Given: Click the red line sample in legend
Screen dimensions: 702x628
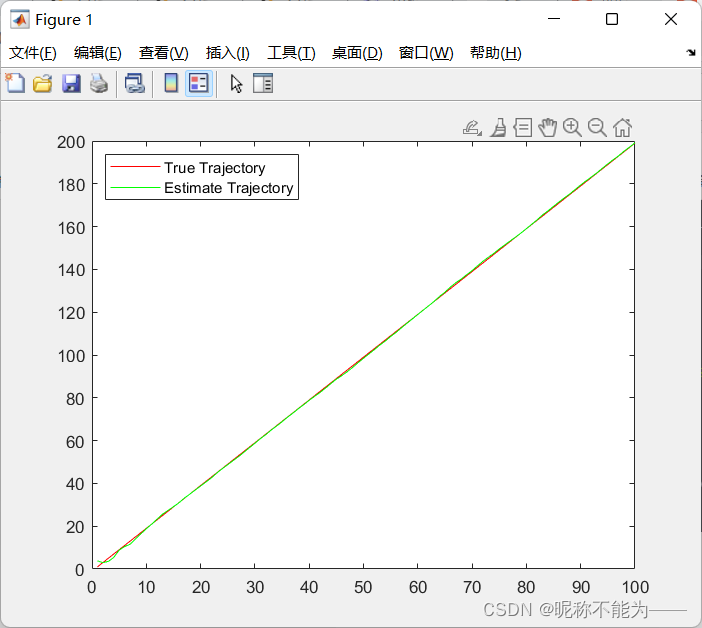Looking at the screenshot, I should (x=135, y=167).
